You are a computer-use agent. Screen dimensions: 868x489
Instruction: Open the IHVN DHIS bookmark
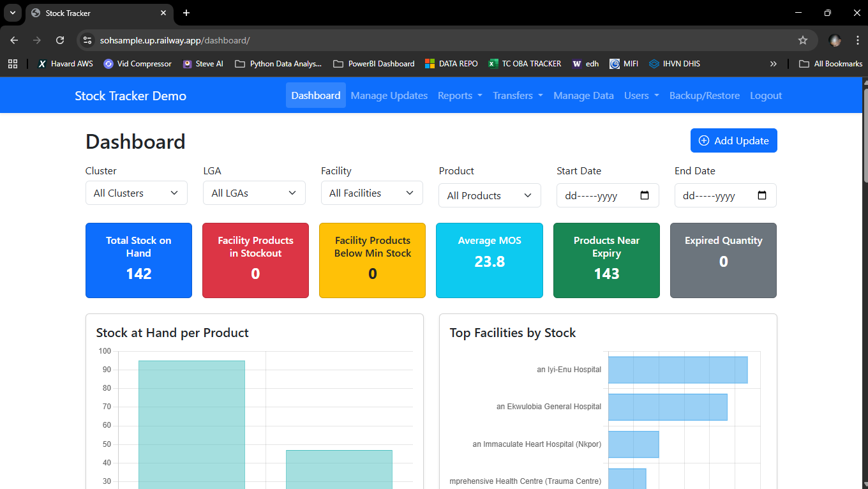[x=674, y=63]
